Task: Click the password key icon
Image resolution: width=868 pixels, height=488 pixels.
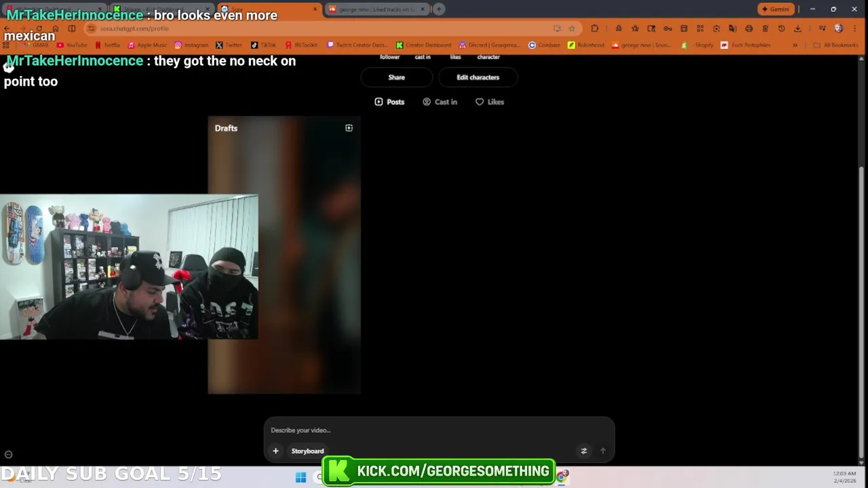Action: click(667, 28)
